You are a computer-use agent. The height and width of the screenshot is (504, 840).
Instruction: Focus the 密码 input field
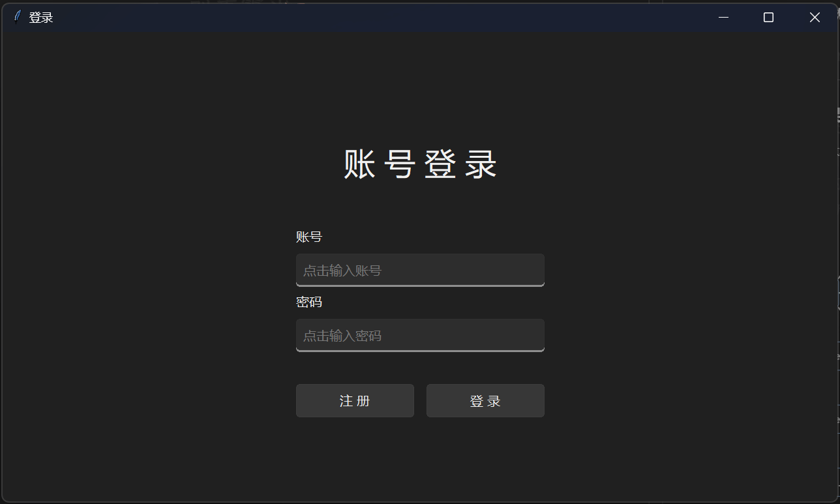[x=420, y=335]
